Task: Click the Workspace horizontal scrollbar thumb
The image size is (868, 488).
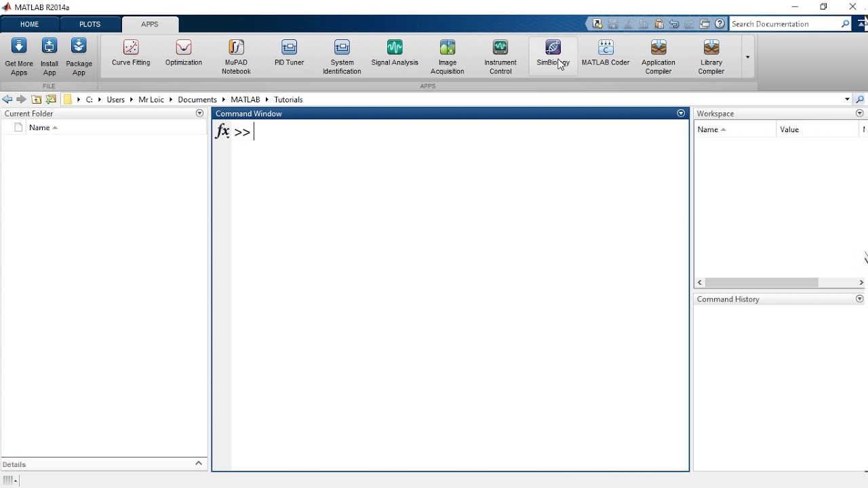Action: pyautogui.click(x=762, y=283)
